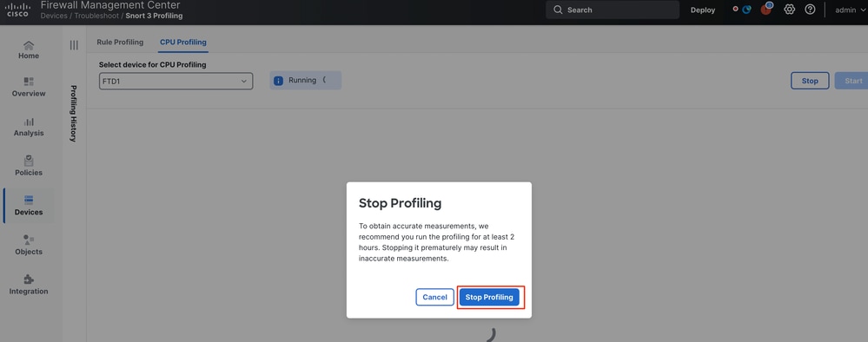Image resolution: width=868 pixels, height=342 pixels.
Task: Click the Devices breadcrumb
Action: [x=53, y=16]
